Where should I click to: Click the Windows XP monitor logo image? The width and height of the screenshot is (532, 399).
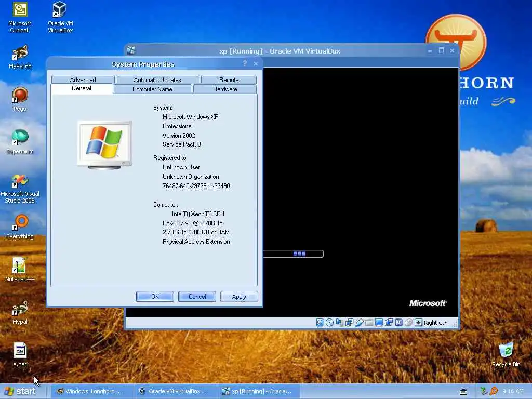105,145
